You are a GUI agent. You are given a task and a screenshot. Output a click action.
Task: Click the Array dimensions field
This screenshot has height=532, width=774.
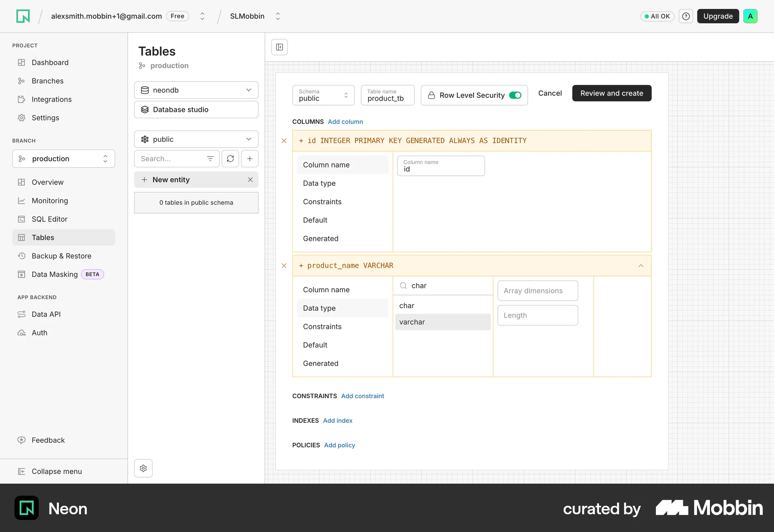point(538,291)
